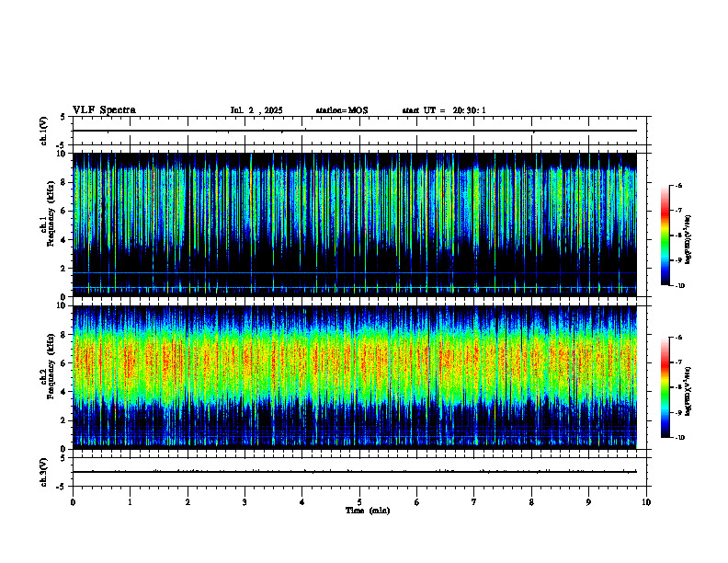Click the time axis tick label 7
The height and width of the screenshot is (563, 728).
(474, 502)
